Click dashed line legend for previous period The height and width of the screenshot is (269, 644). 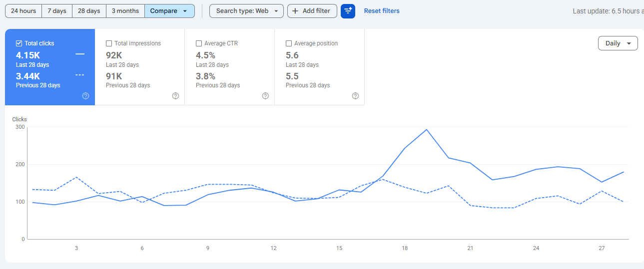pyautogui.click(x=80, y=75)
